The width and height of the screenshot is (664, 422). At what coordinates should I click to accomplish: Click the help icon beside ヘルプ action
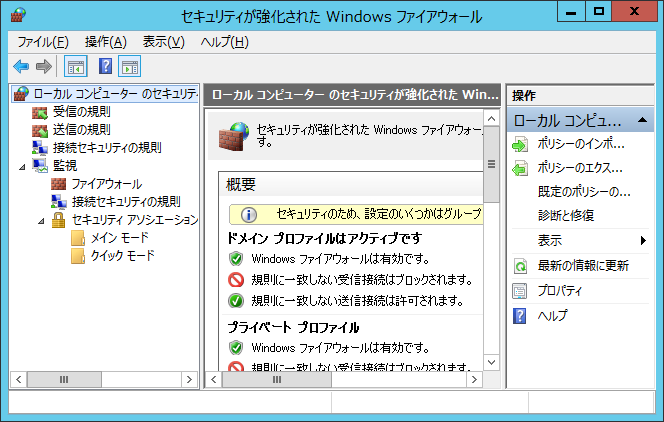520,316
